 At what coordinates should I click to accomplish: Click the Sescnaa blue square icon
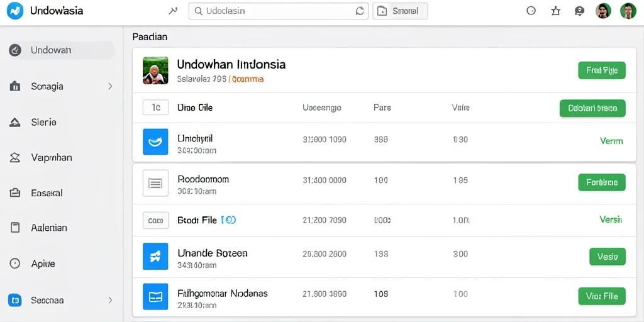click(x=15, y=300)
